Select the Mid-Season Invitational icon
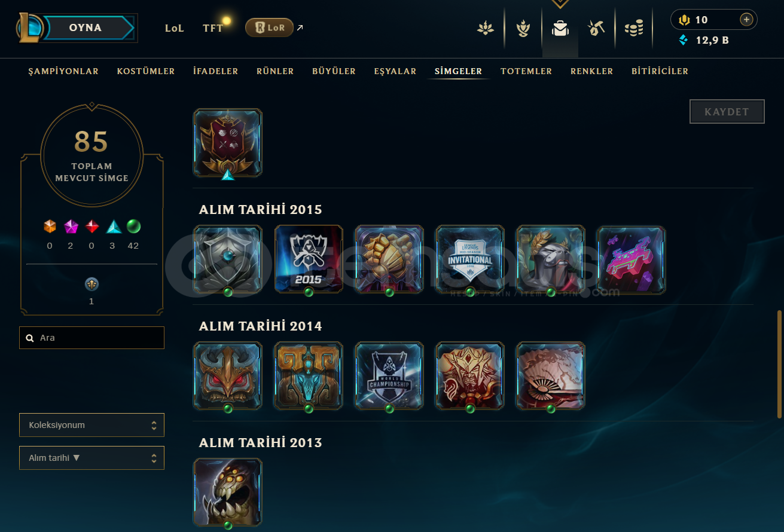The width and height of the screenshot is (784, 532). 470,259
